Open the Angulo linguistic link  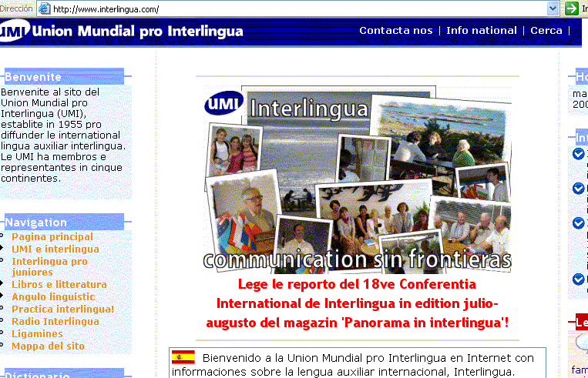[x=53, y=296]
